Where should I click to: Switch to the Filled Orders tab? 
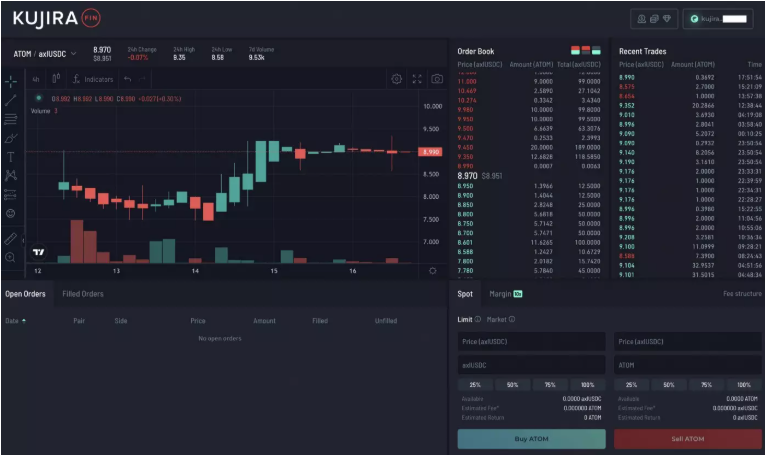83,294
